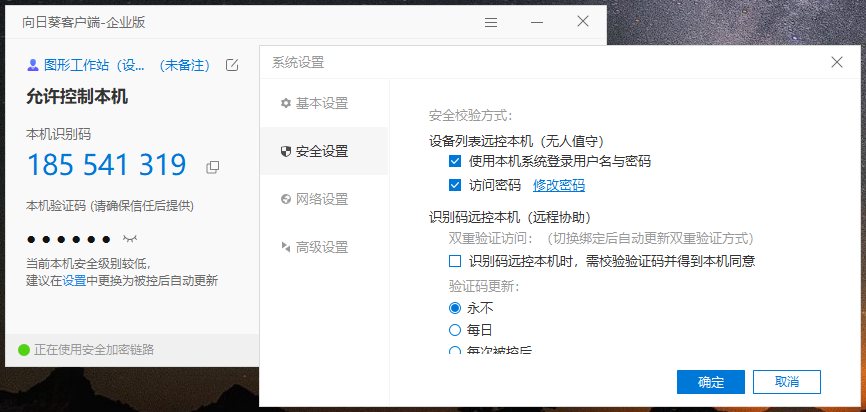Click the 取消 button
The height and width of the screenshot is (412, 866).
coord(787,382)
